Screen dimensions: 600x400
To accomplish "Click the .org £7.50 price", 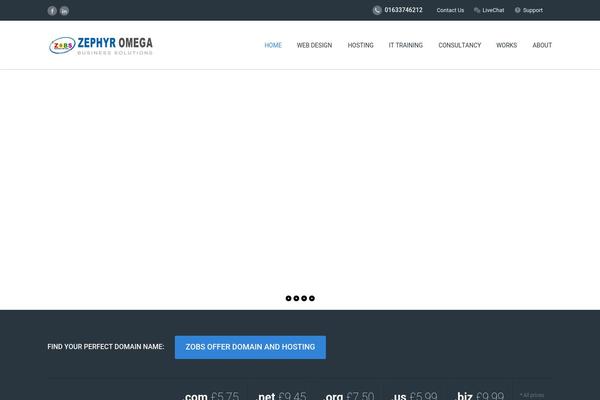I will tap(349, 396).
